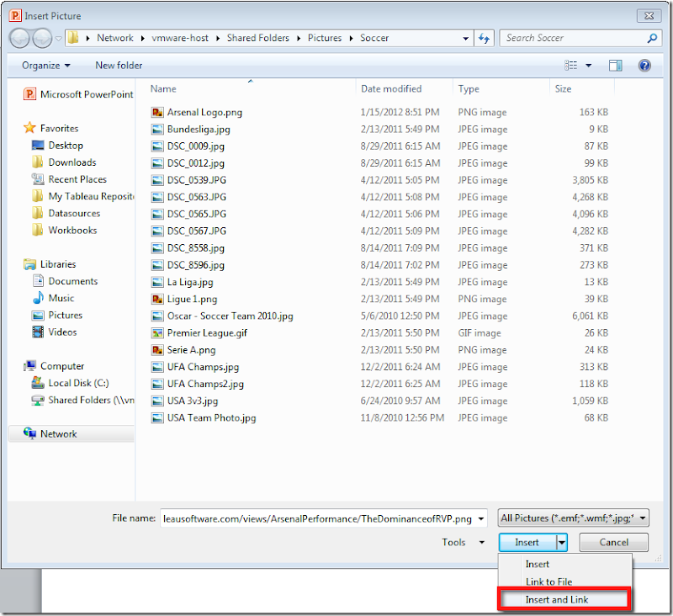This screenshot has height=616, width=673.
Task: Click the Insert button's split dropdown arrow
Action: [561, 543]
